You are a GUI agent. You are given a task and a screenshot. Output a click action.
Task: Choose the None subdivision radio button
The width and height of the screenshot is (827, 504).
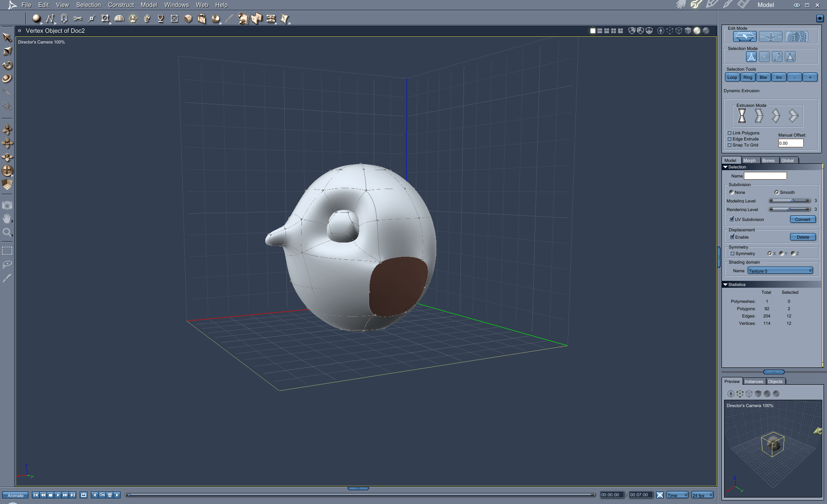(731, 193)
